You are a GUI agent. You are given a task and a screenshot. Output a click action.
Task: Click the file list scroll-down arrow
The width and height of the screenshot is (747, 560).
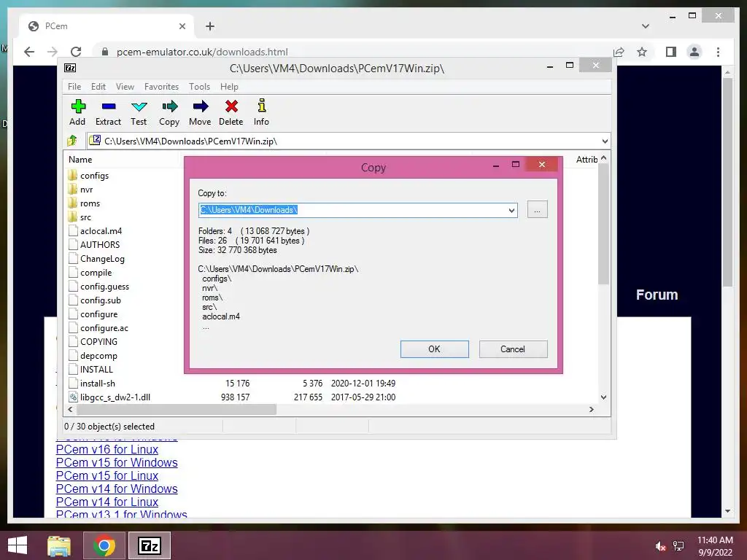[x=603, y=397]
